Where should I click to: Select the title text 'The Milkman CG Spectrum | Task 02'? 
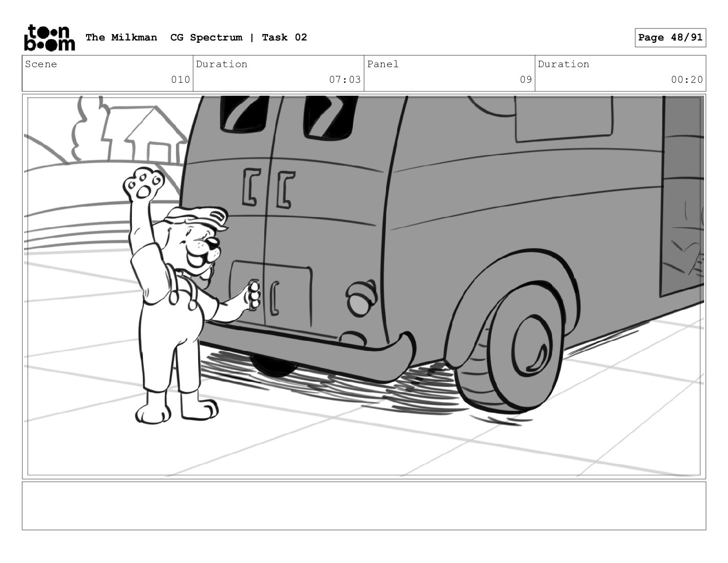(x=196, y=37)
